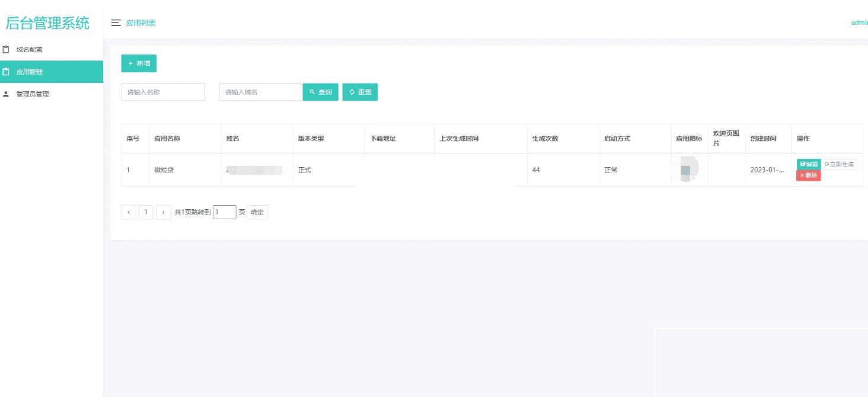Screen dimensions: 868x397
Task: Click the person icon beside 管理员管理
Action: coord(7,94)
